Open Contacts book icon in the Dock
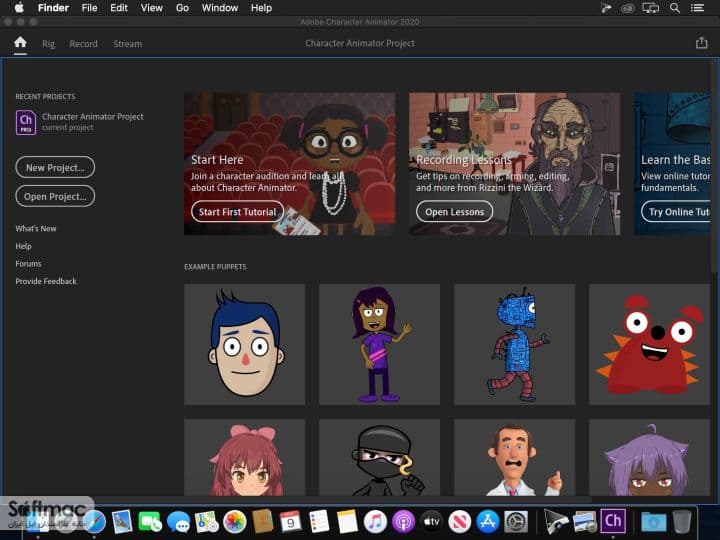The image size is (720, 540). [x=263, y=522]
